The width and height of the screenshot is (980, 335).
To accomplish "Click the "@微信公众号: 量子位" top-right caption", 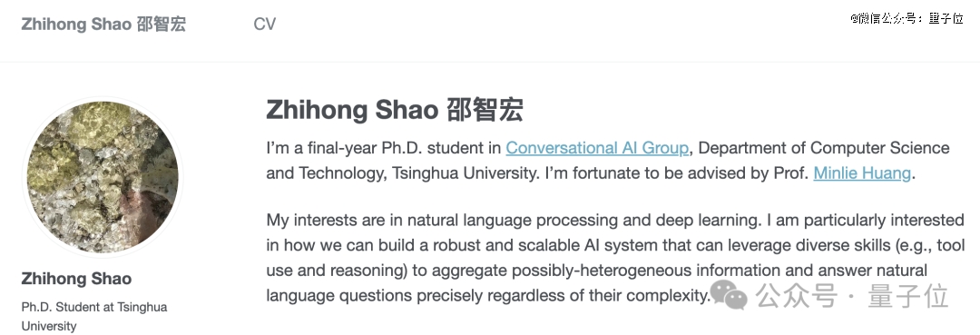I will click(906, 18).
